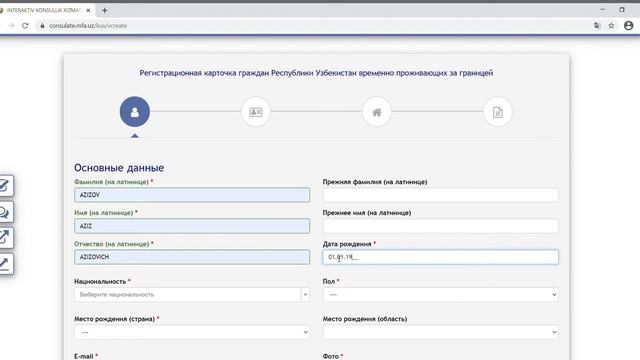Open the Место рождения (область) dropdown
This screenshot has width=640, height=360.
[440, 332]
